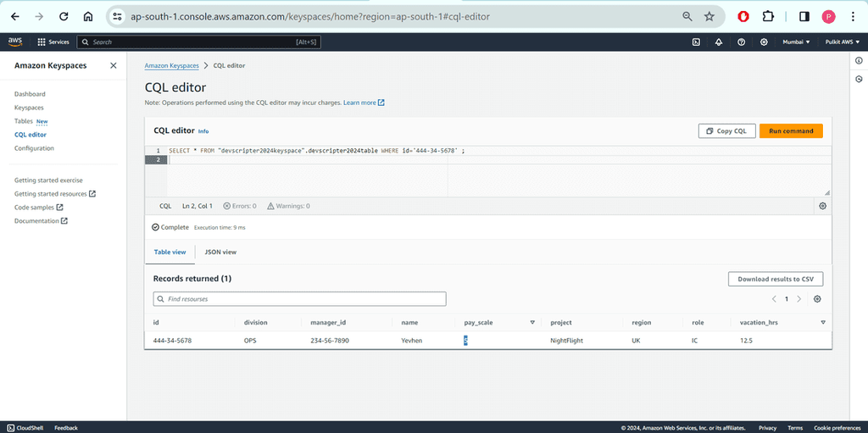The image size is (868, 433).
Task: Switch to JSON view tab
Action: coord(220,252)
